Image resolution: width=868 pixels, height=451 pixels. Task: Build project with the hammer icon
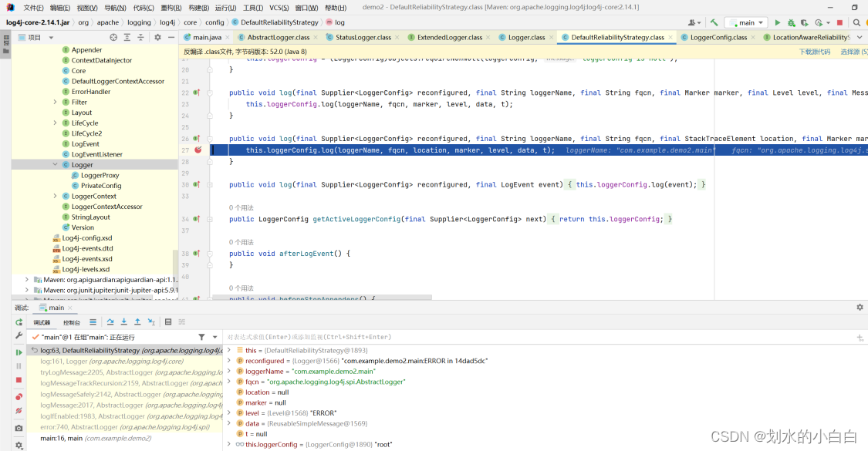(x=714, y=22)
